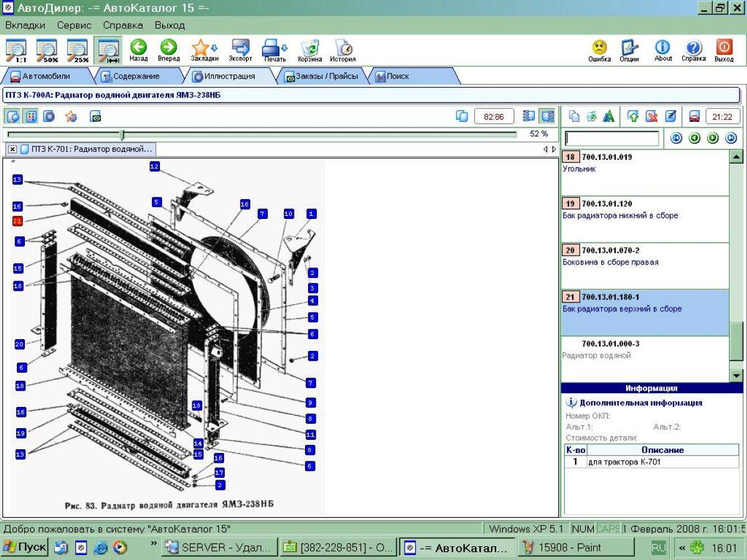This screenshot has width=747, height=560.
Task: Open the Корзина basket icon
Action: (309, 50)
